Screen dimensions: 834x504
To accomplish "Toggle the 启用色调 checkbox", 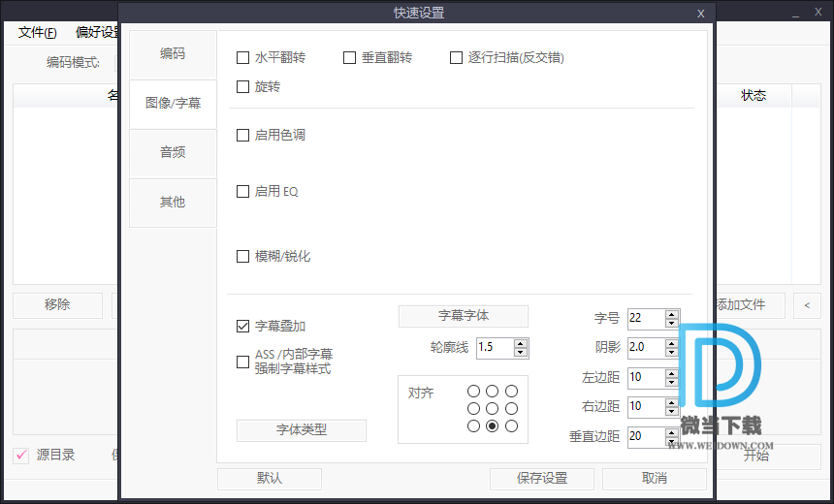I will 242,135.
